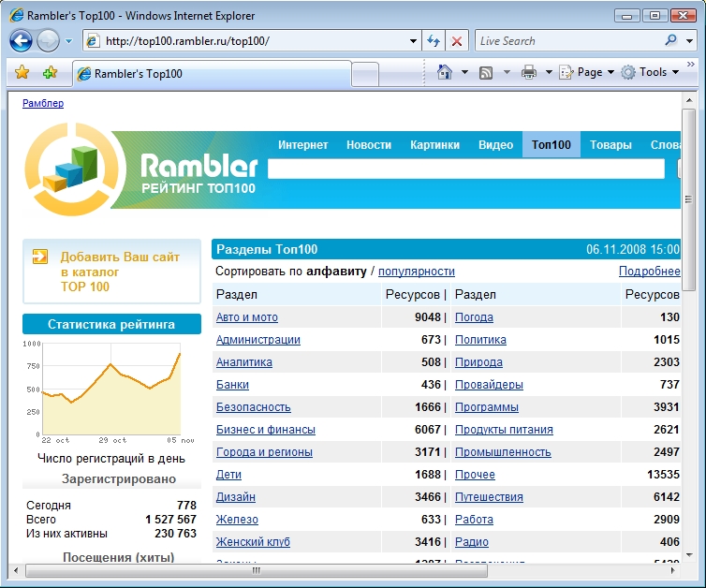Open the Page menu
706x588 pixels.
pyautogui.click(x=586, y=72)
